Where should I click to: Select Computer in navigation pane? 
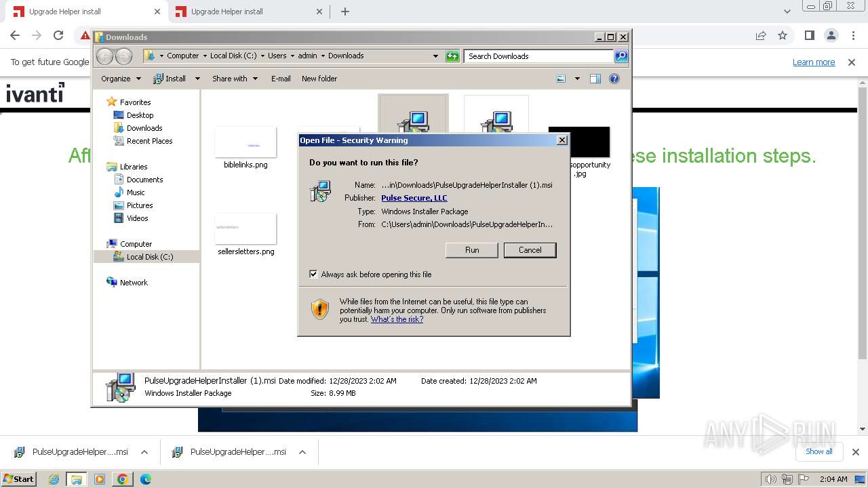(x=136, y=244)
